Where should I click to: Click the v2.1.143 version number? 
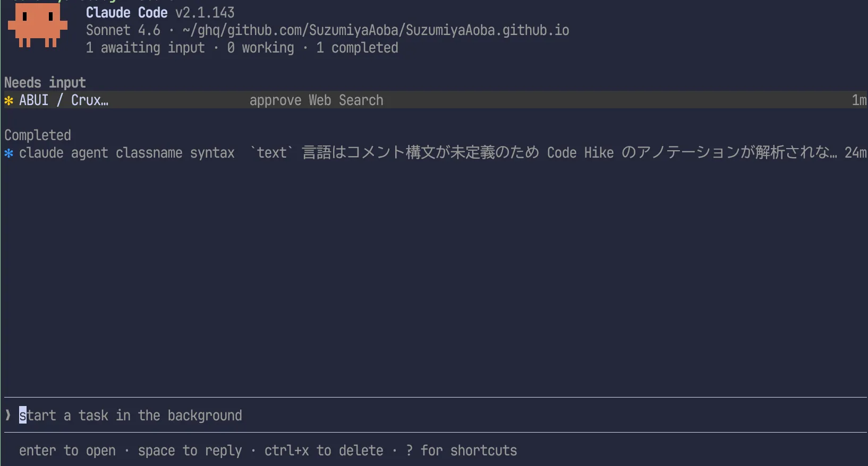pos(205,13)
